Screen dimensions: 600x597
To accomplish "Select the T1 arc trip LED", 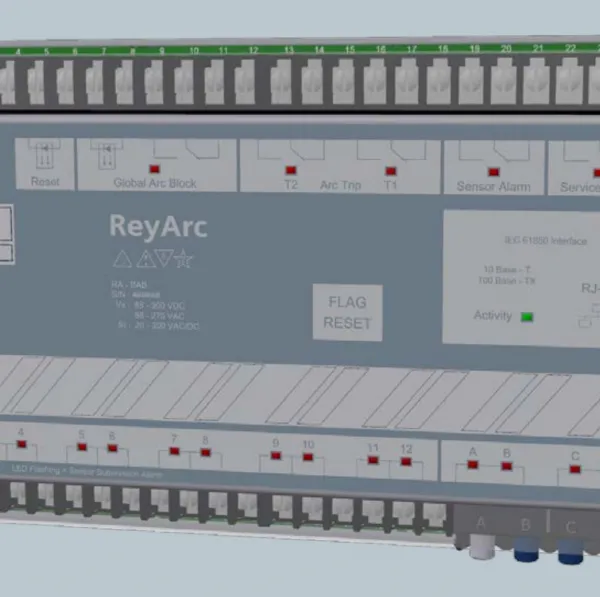I will pos(391,171).
